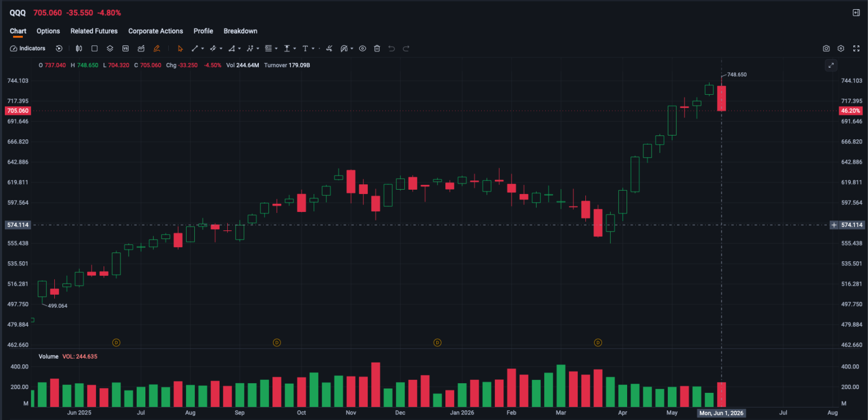This screenshot has height=420, width=868.
Task: Change the candlestick chart type
Action: coord(79,48)
